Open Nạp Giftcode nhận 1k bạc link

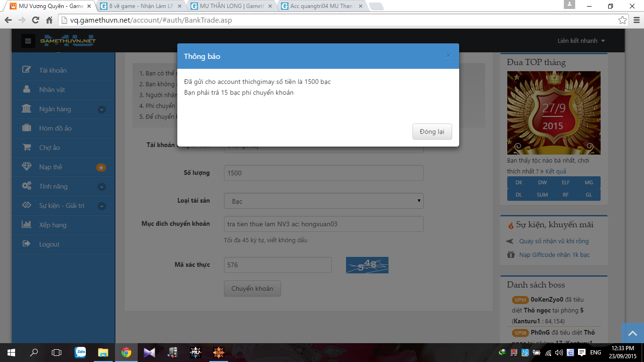click(554, 255)
